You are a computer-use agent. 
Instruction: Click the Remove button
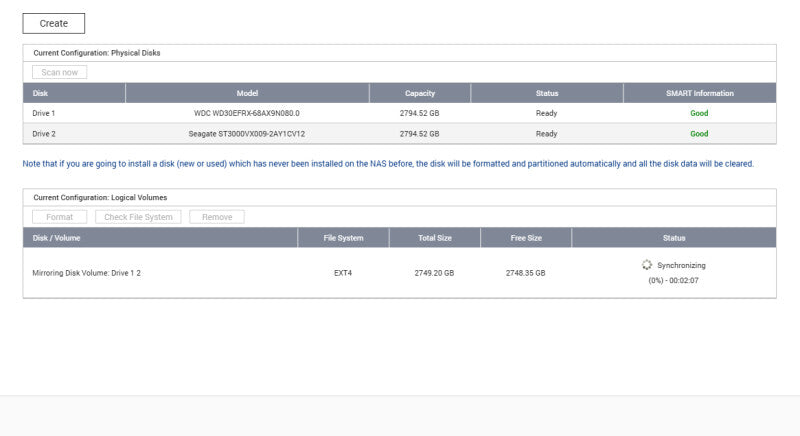pos(217,217)
